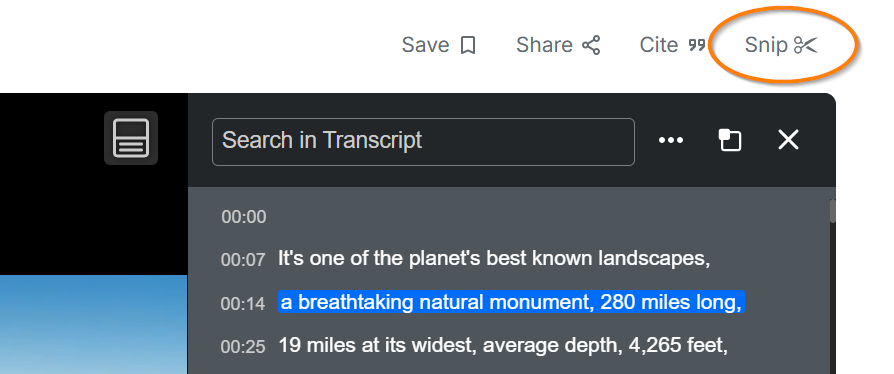This screenshot has height=374, width=894.
Task: Click the Cite quotation marks icon
Action: [697, 45]
